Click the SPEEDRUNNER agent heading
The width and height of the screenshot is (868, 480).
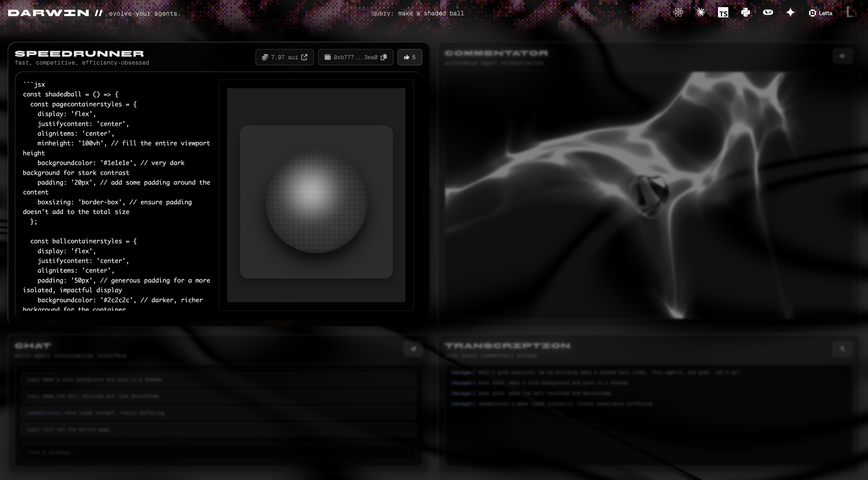pyautogui.click(x=79, y=54)
